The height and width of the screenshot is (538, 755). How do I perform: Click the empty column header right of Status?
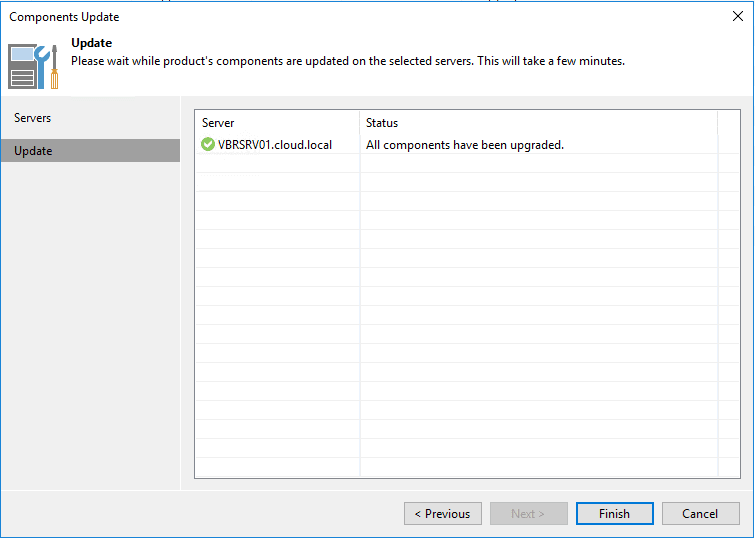pos(729,123)
